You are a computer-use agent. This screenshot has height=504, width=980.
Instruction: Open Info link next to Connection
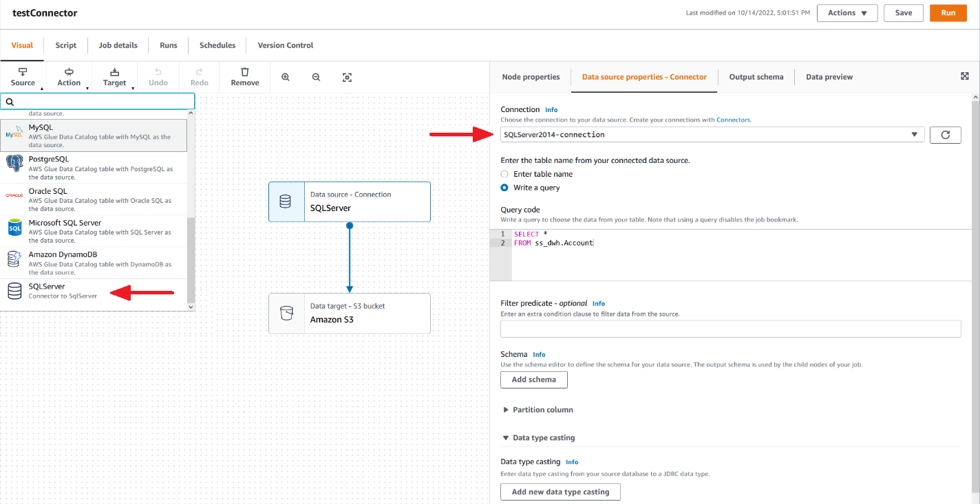[551, 110]
